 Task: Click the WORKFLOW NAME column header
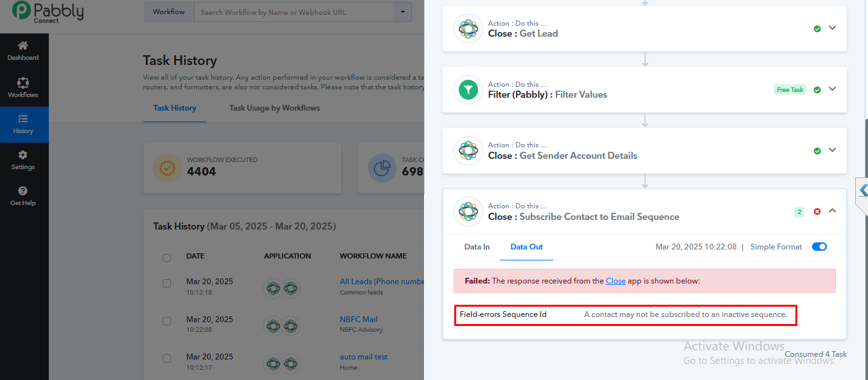[373, 256]
